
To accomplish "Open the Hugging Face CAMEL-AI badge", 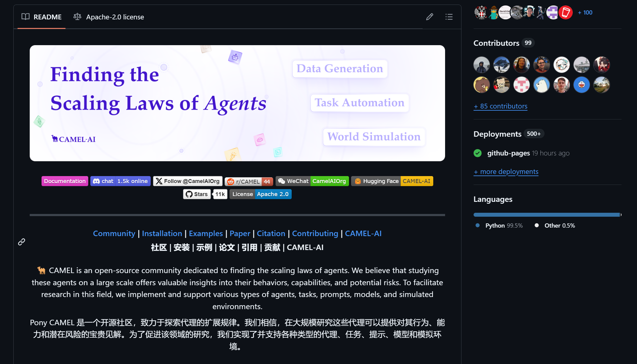I will [392, 181].
